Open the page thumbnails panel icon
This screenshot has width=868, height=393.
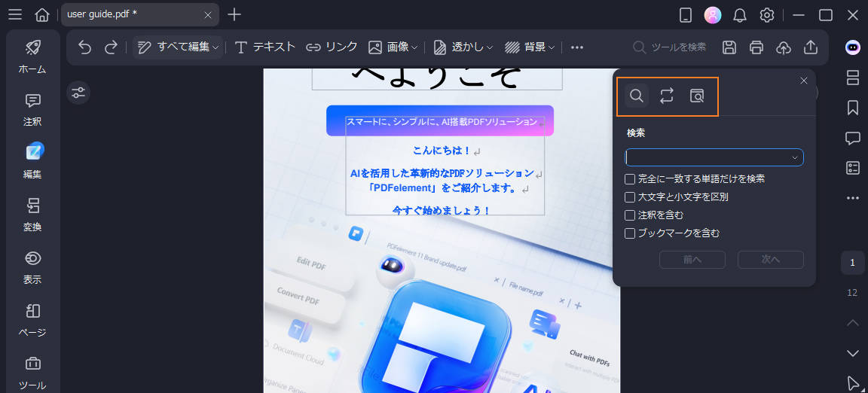click(852, 78)
